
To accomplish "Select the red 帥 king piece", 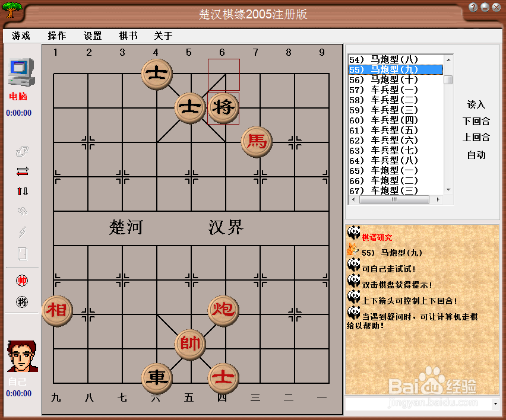I will point(190,345).
